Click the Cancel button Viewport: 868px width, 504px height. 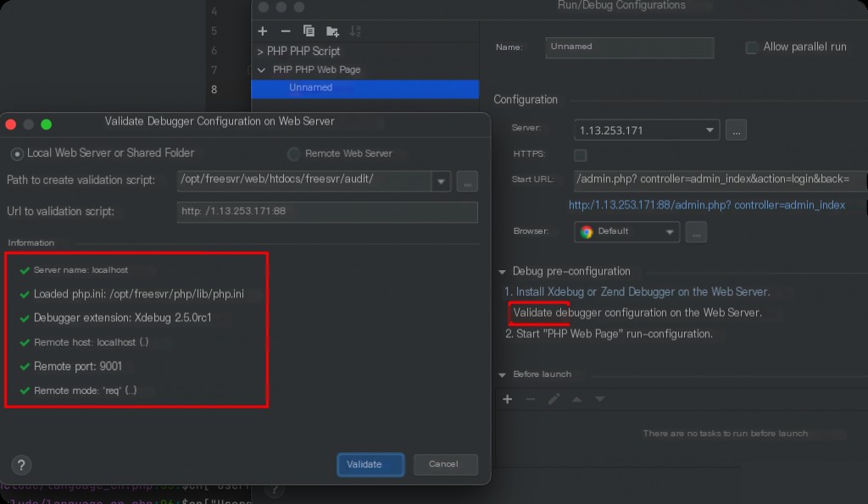coord(445,464)
